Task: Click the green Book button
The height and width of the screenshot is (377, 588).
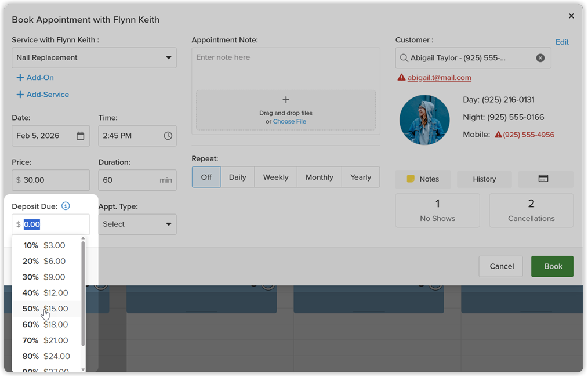Action: (x=552, y=266)
